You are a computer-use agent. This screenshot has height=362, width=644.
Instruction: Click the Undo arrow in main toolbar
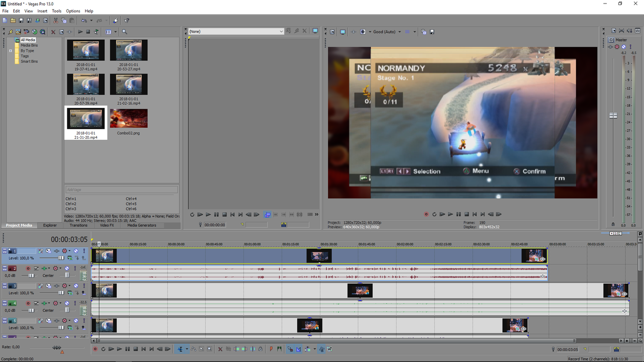(84, 21)
